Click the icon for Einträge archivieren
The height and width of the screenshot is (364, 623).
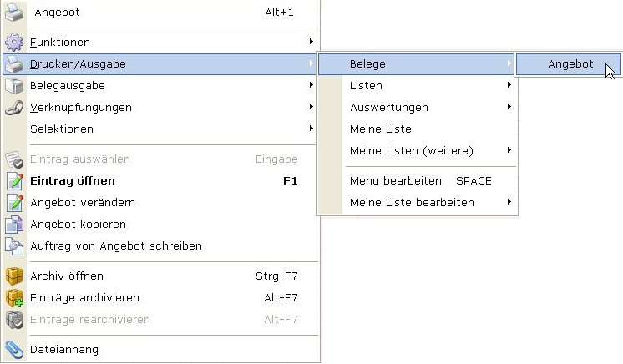pyautogui.click(x=15, y=297)
